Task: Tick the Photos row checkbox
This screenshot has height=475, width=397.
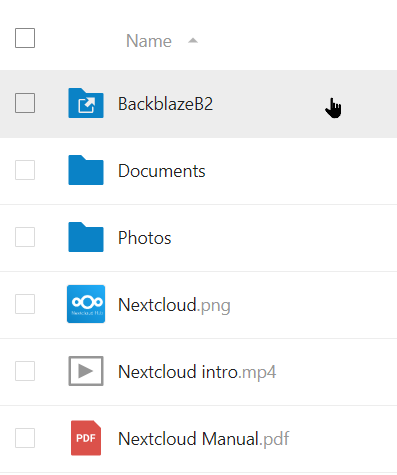Action: (25, 237)
